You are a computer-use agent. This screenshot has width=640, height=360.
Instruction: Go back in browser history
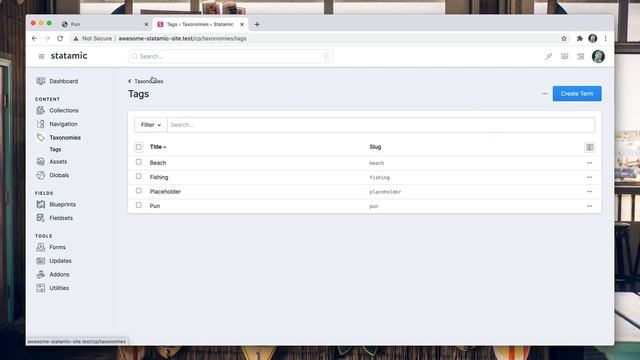(x=34, y=38)
